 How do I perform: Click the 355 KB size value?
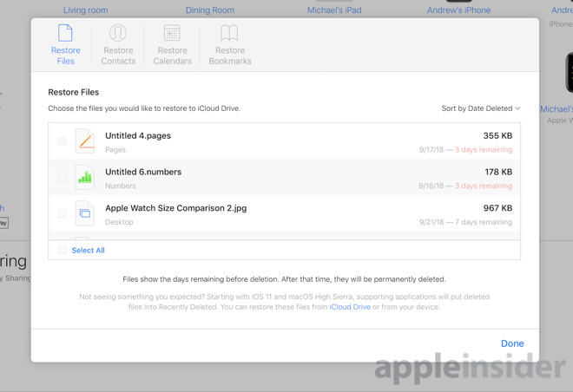click(497, 136)
